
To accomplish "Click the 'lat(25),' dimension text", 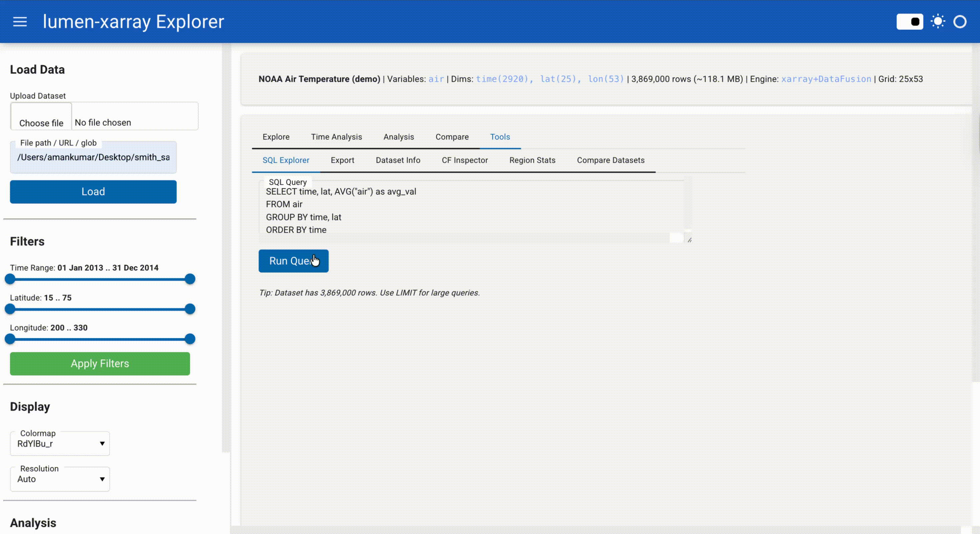I will coord(560,79).
